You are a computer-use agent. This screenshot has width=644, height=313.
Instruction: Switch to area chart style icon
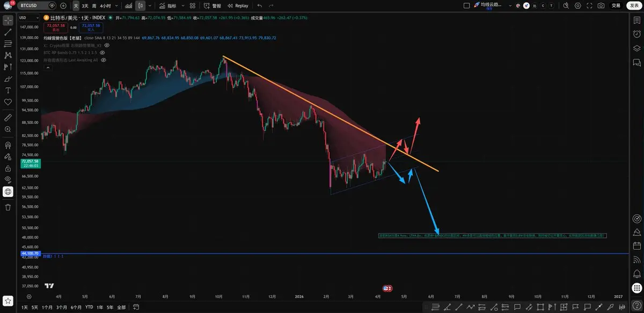coord(128,5)
